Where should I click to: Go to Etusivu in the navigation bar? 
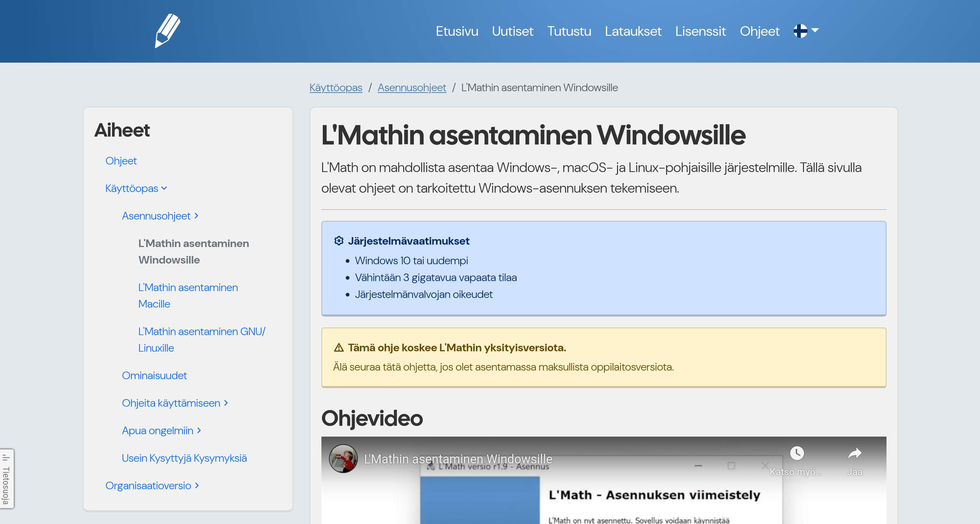(457, 31)
